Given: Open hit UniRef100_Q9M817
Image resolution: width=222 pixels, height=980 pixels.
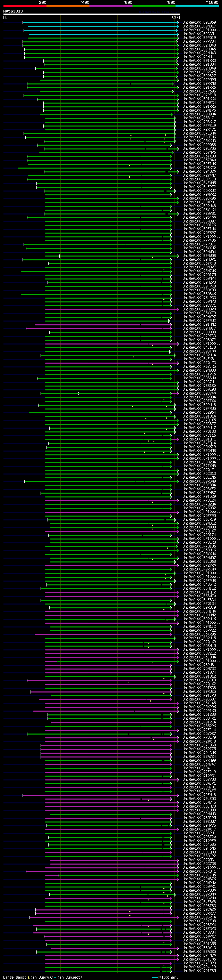Looking at the screenshot, I should 199,26.
